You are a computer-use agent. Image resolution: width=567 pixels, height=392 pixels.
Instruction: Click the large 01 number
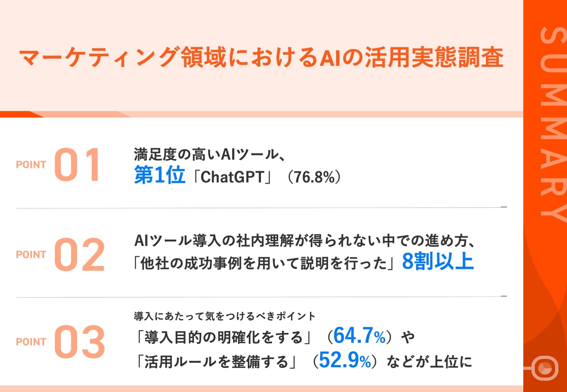pos(77,164)
